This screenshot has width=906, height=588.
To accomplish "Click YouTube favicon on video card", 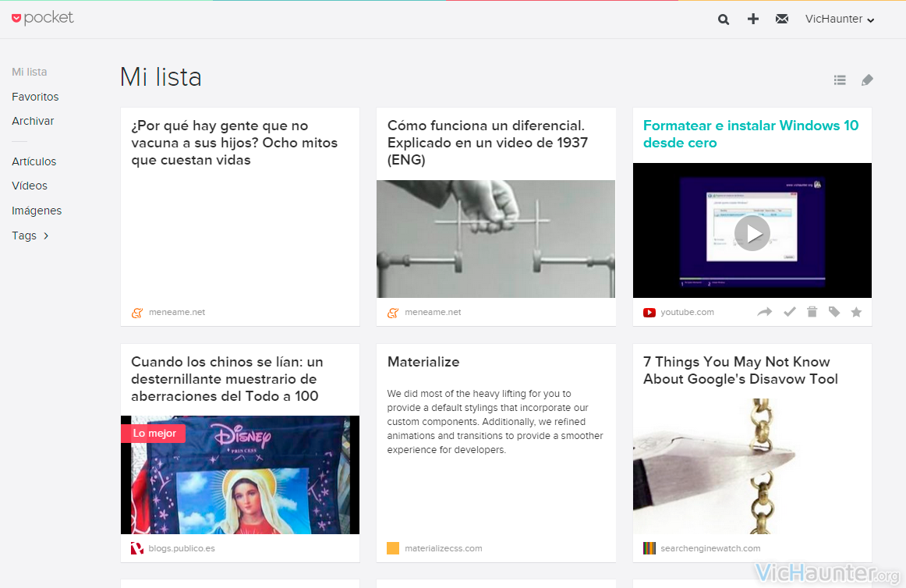I will coord(649,313).
